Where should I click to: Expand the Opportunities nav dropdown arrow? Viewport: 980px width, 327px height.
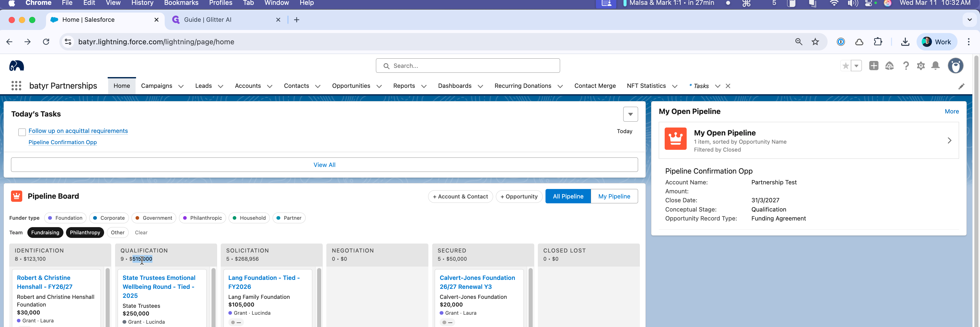click(x=379, y=87)
